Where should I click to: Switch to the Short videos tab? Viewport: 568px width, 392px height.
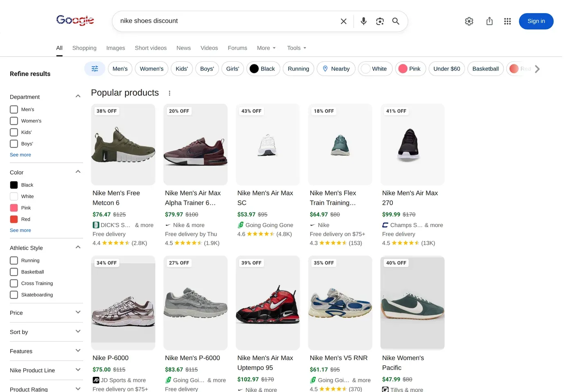pos(151,48)
